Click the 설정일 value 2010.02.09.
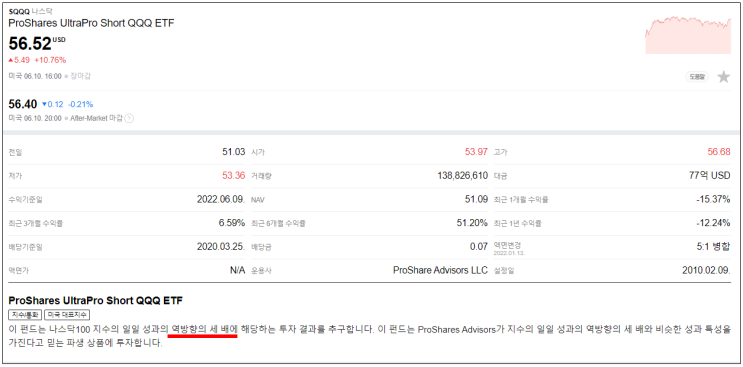 tap(706, 270)
